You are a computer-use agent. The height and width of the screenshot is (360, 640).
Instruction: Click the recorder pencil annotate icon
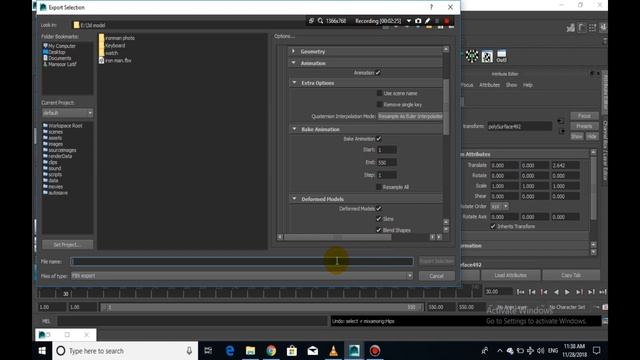(427, 21)
